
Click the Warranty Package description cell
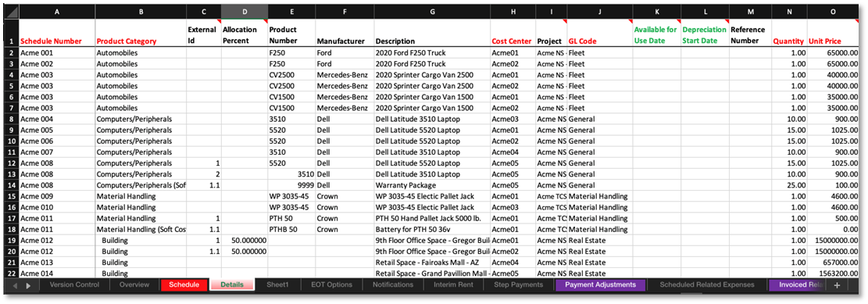tap(432, 185)
